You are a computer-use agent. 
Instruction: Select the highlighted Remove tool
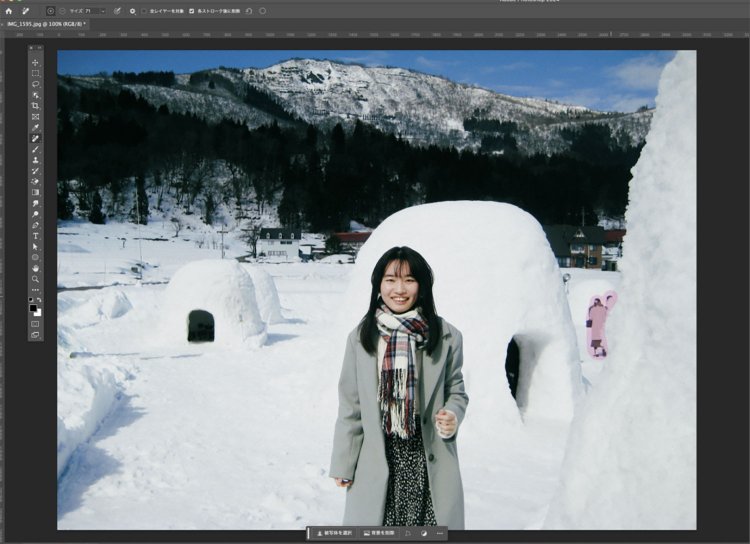(x=35, y=139)
